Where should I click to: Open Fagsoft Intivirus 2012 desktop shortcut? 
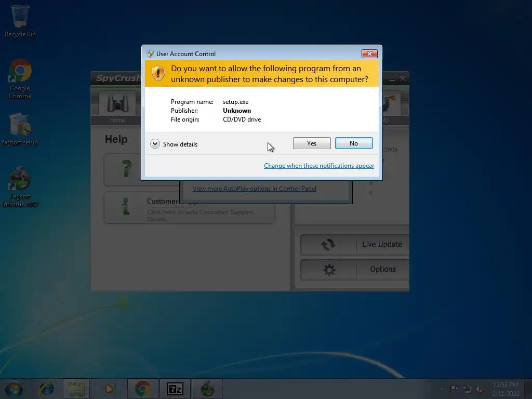(20, 187)
